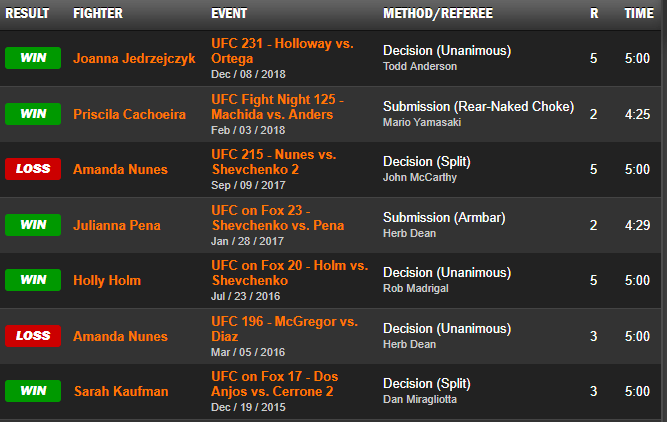Click WIN badge in Joanna Jedrzejczyk row
Screen dimensions: 667x422
(x=33, y=59)
